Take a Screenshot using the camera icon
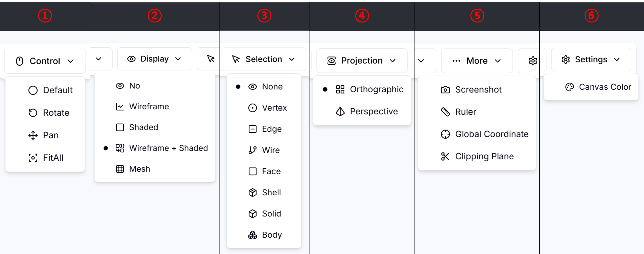The width and height of the screenshot is (644, 254). pyautogui.click(x=445, y=90)
